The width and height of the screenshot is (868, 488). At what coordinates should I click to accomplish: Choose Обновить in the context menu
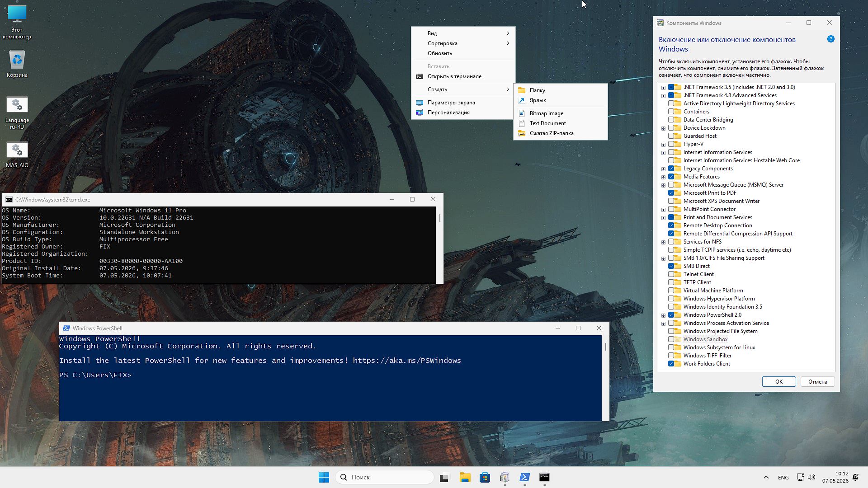463,53
